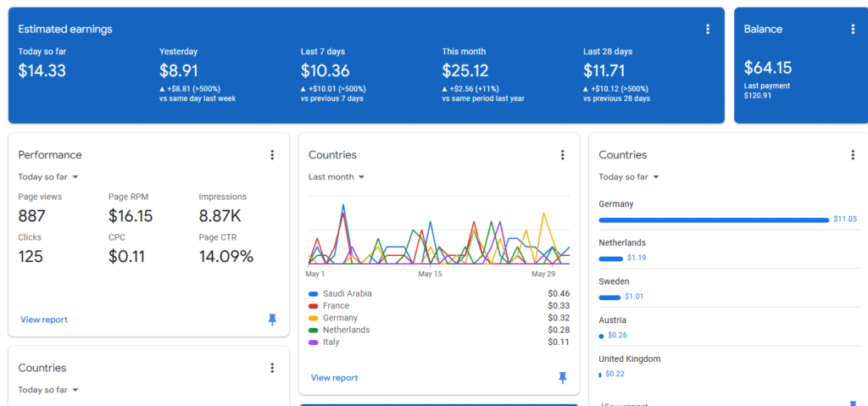Click the Page RPM value $16.15

131,216
